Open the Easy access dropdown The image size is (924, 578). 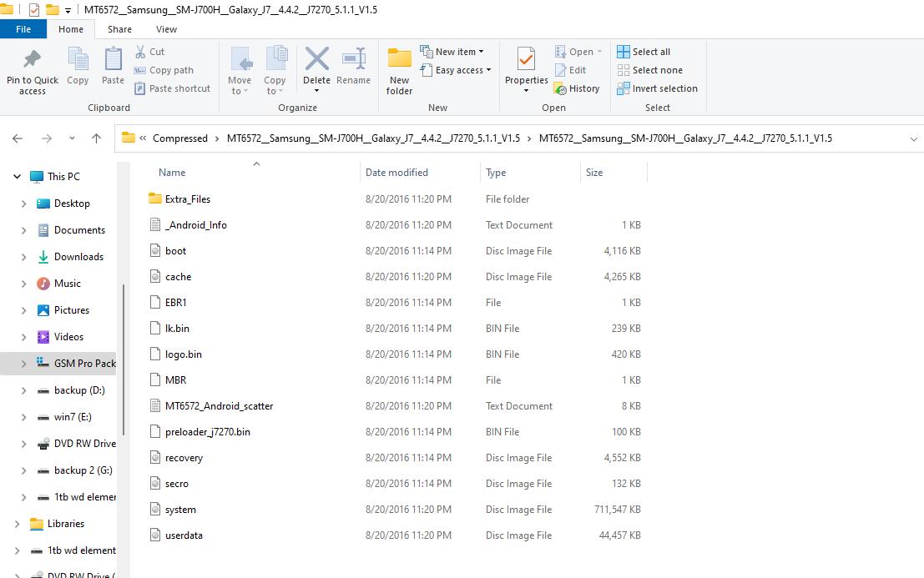(x=455, y=70)
